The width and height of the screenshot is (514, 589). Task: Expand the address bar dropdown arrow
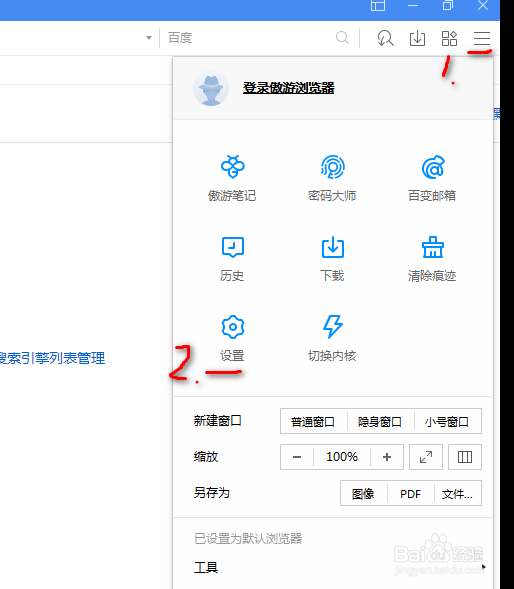(149, 38)
